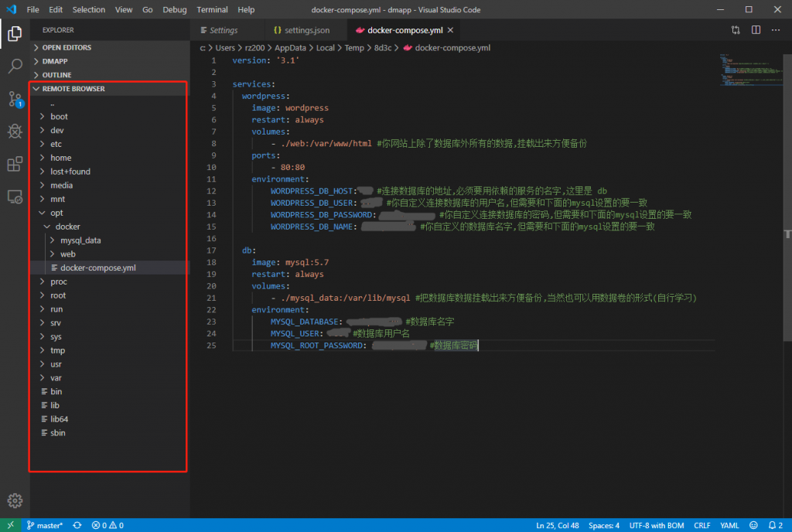Expand the home folder

[43, 158]
